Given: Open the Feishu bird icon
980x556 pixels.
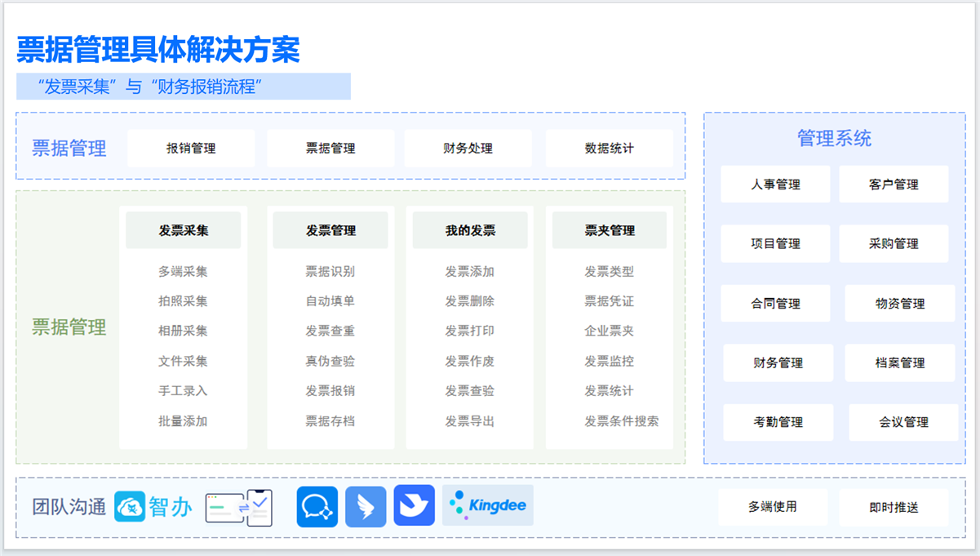Looking at the screenshot, I should (414, 506).
